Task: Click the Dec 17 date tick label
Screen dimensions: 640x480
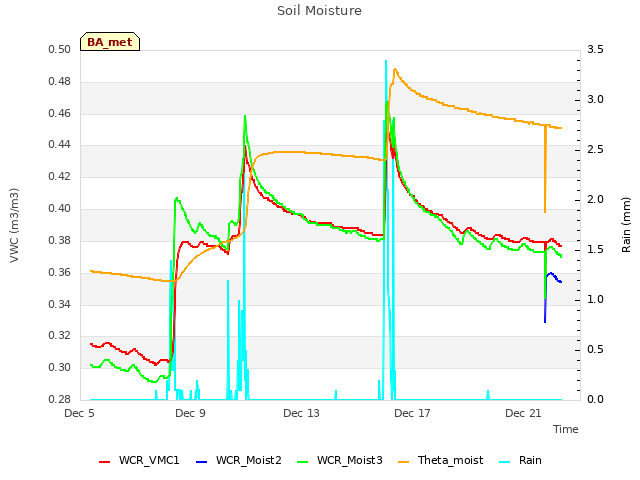Action: (412, 413)
